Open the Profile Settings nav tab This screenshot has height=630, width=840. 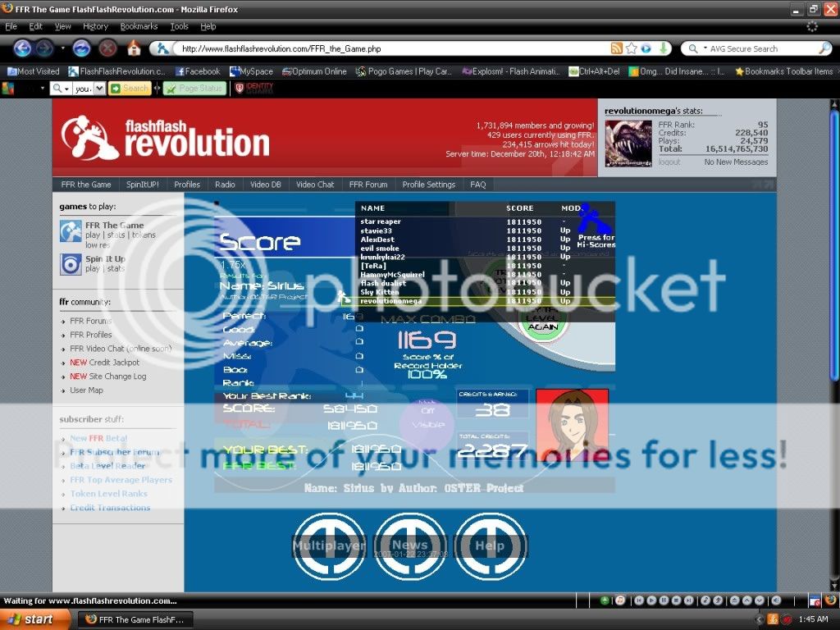pos(428,185)
